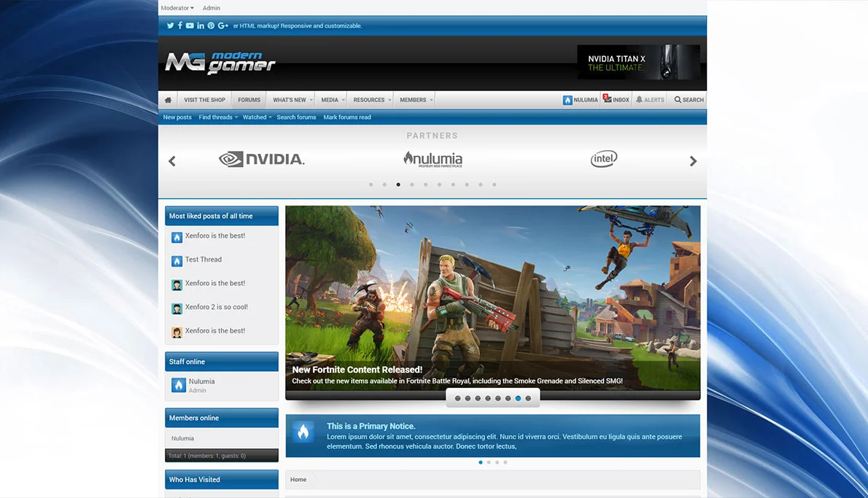
Task: Expand the What's New menu arrow
Action: (311, 100)
